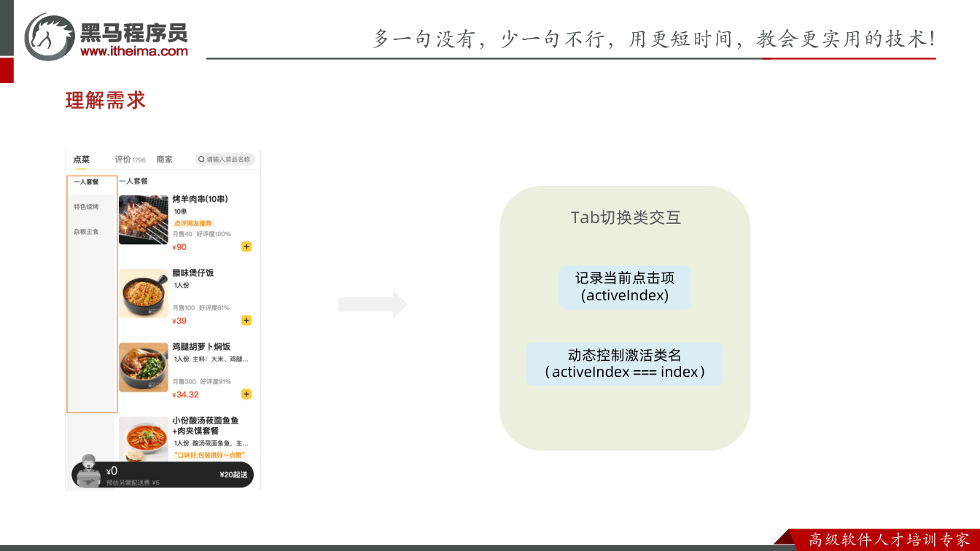Click the 一人套餐 section heading above dishes

point(133,181)
